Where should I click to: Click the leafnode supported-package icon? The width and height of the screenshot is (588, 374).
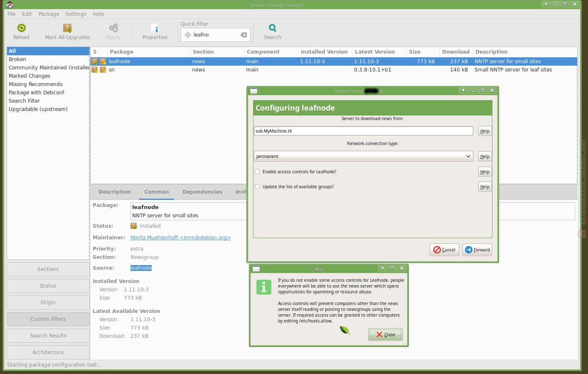pos(103,62)
